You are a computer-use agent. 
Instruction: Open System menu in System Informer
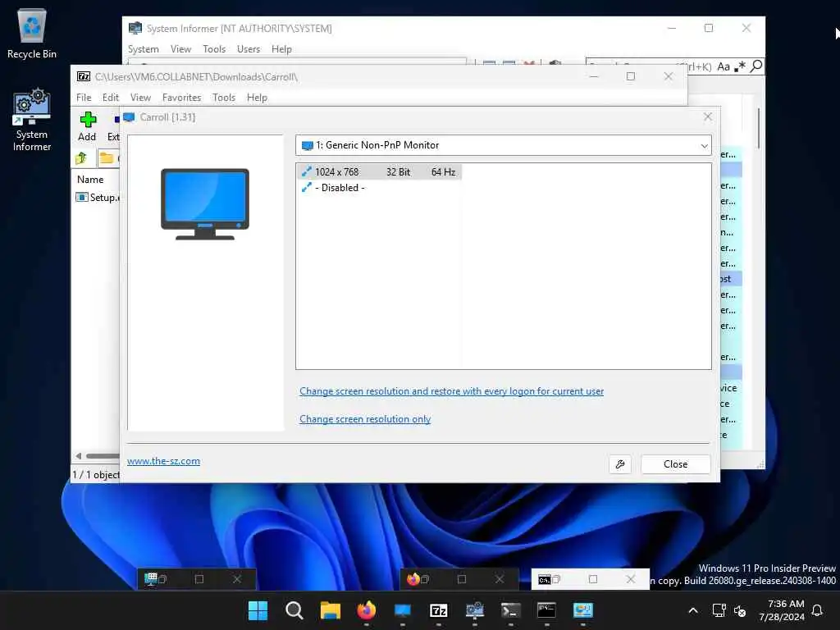tap(144, 49)
